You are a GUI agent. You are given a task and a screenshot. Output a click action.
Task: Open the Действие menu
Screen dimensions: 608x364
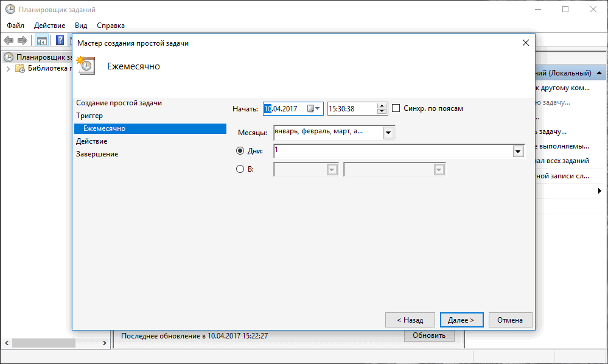[50, 26]
